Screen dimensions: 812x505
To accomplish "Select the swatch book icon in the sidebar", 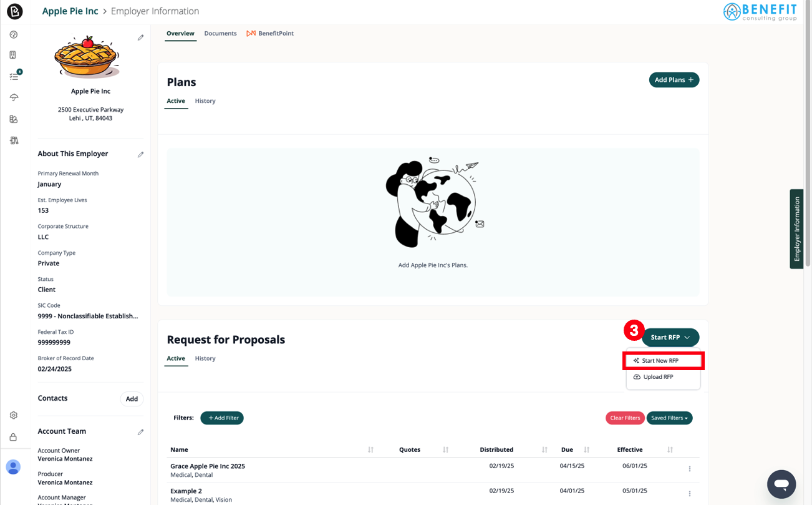I will (14, 119).
